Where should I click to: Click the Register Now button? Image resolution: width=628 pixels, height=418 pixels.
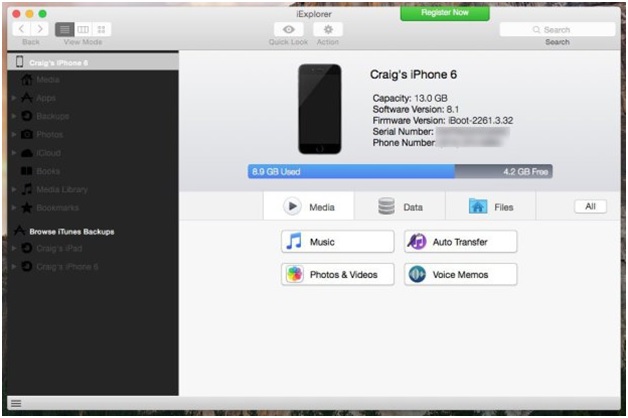tap(444, 14)
